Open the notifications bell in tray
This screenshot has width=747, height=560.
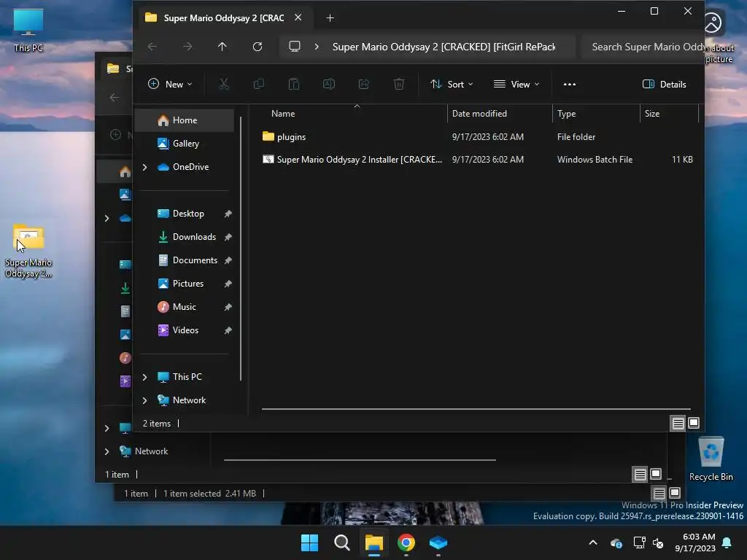click(x=727, y=542)
